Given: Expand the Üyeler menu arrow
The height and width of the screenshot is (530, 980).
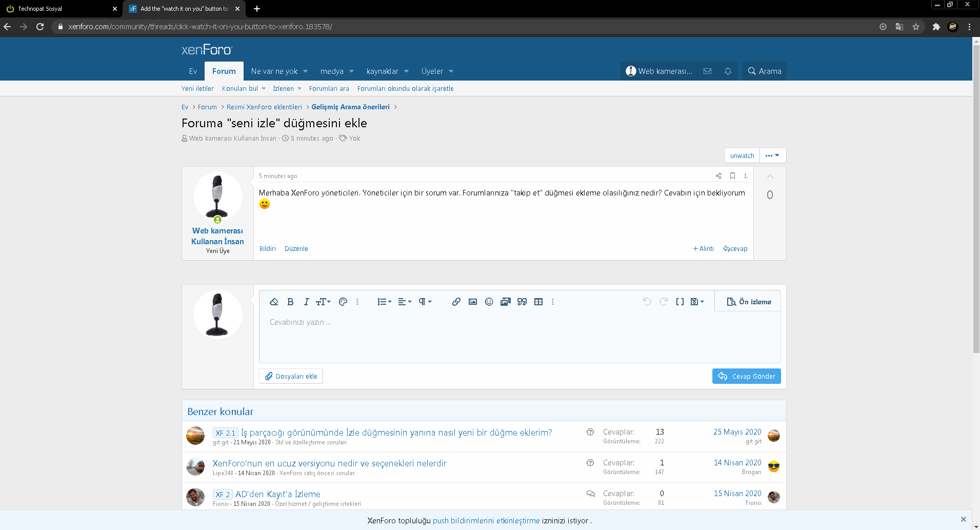Looking at the screenshot, I should pyautogui.click(x=451, y=71).
